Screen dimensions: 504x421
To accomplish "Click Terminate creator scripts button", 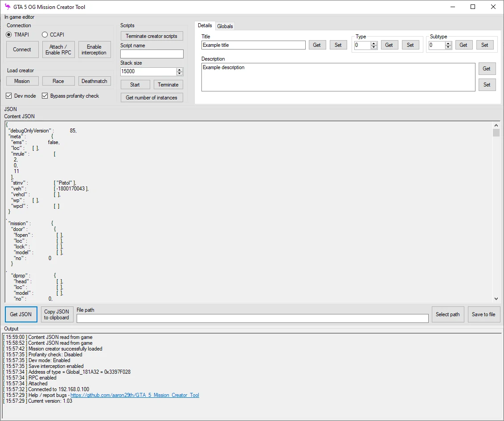I will [x=152, y=36].
